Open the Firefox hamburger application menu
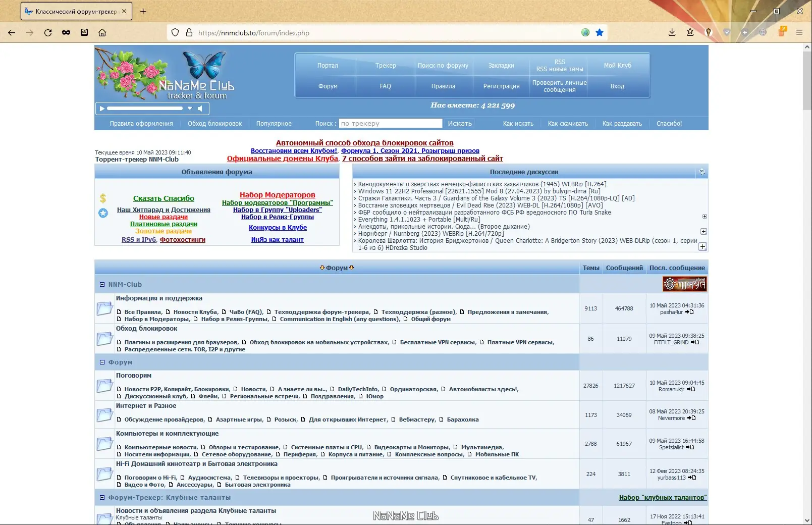The height and width of the screenshot is (525, 812). (799, 33)
